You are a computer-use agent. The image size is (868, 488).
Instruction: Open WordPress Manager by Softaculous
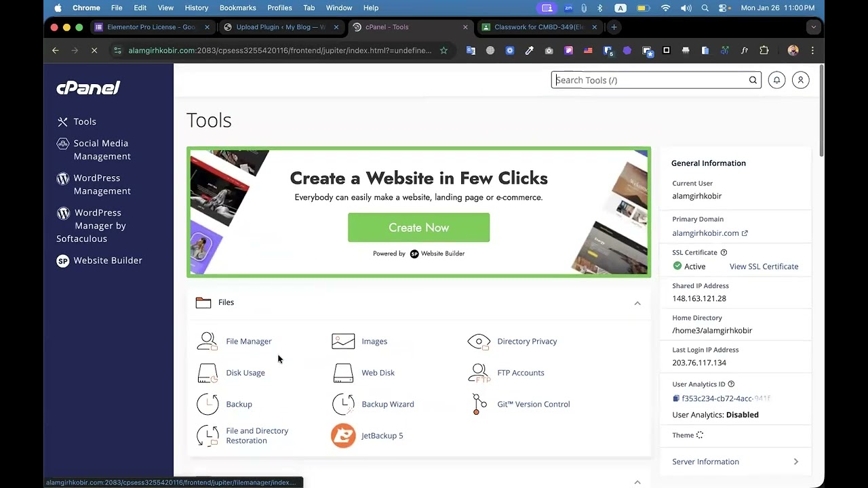click(92, 225)
